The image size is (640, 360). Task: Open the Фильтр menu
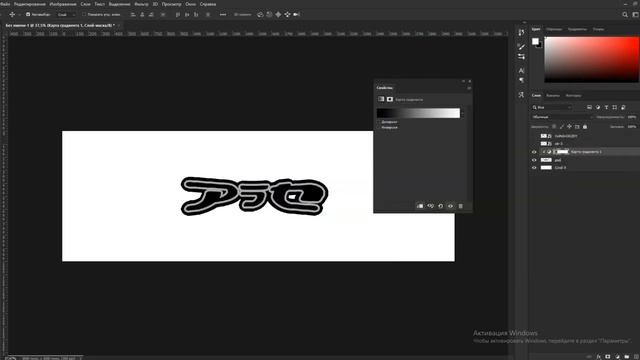point(141,4)
